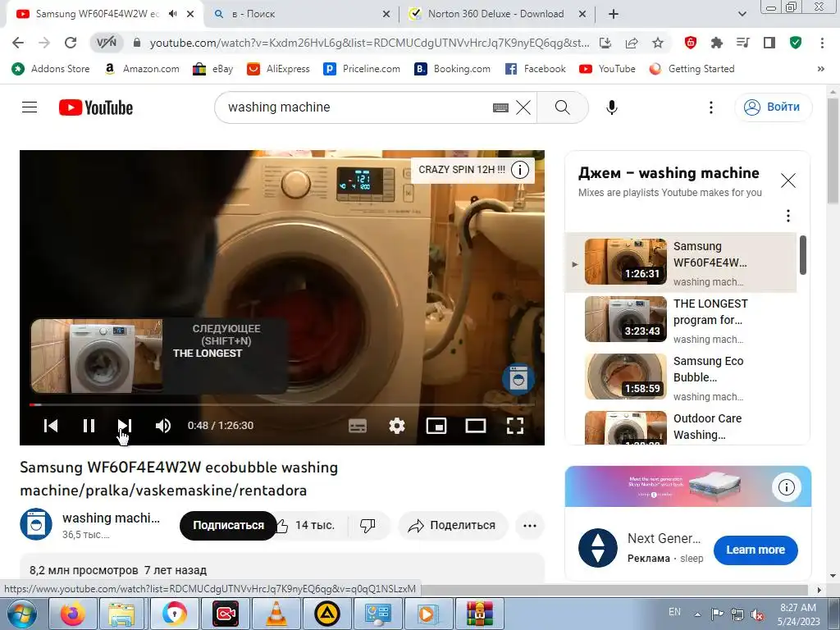Open more actions menu below the video
This screenshot has height=630, width=840.
point(530,526)
